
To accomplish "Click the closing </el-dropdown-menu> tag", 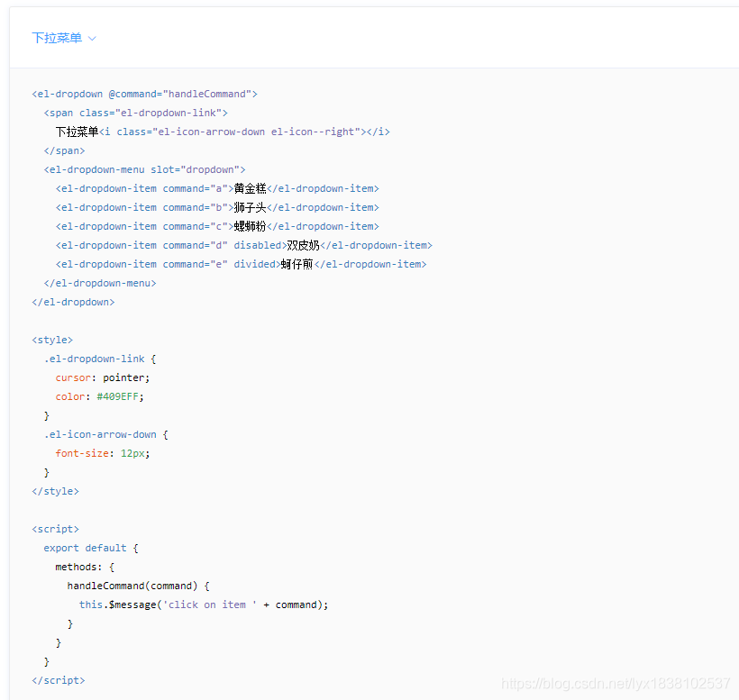I will click(100, 283).
